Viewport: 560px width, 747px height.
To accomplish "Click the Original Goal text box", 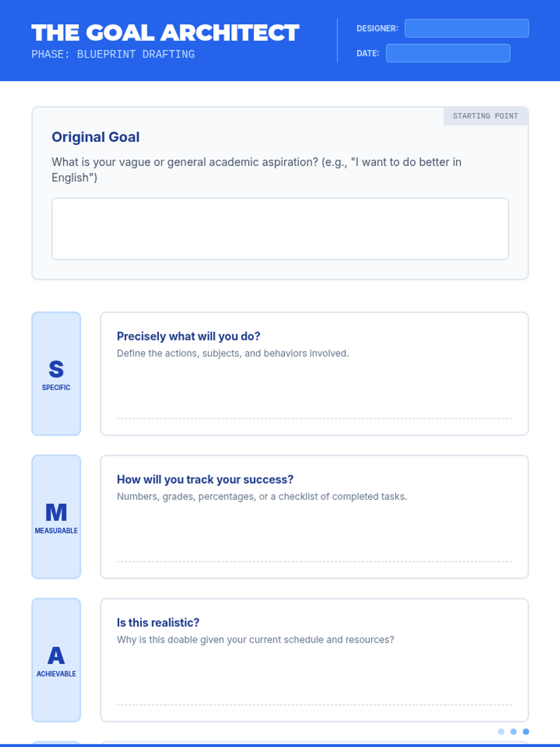I will [x=280, y=229].
